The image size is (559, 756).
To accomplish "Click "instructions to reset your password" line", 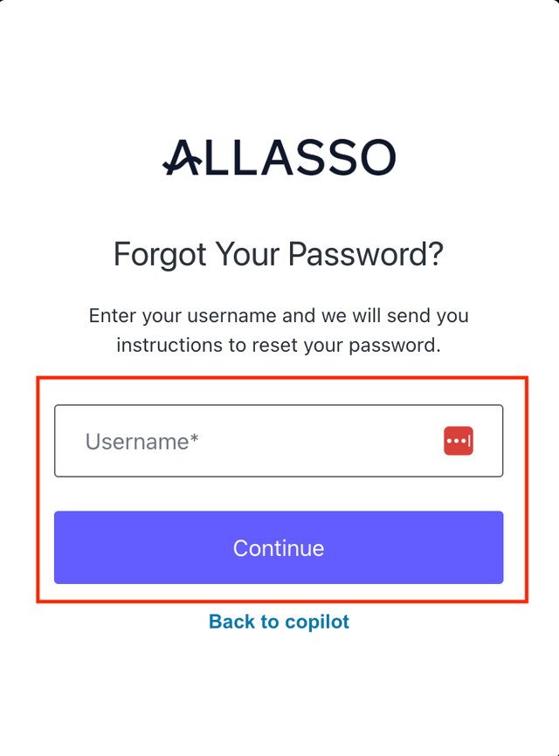I will tap(279, 345).
